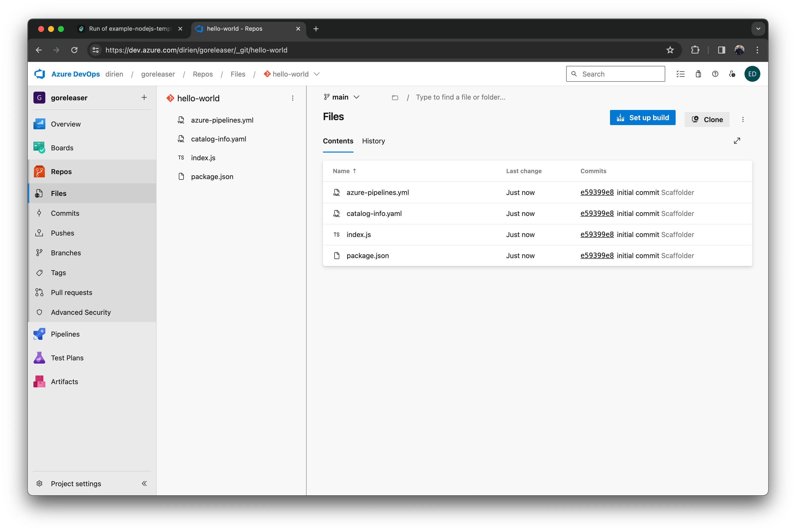The width and height of the screenshot is (796, 532).
Task: Open browser tab search dropdown arrow
Action: point(758,29)
